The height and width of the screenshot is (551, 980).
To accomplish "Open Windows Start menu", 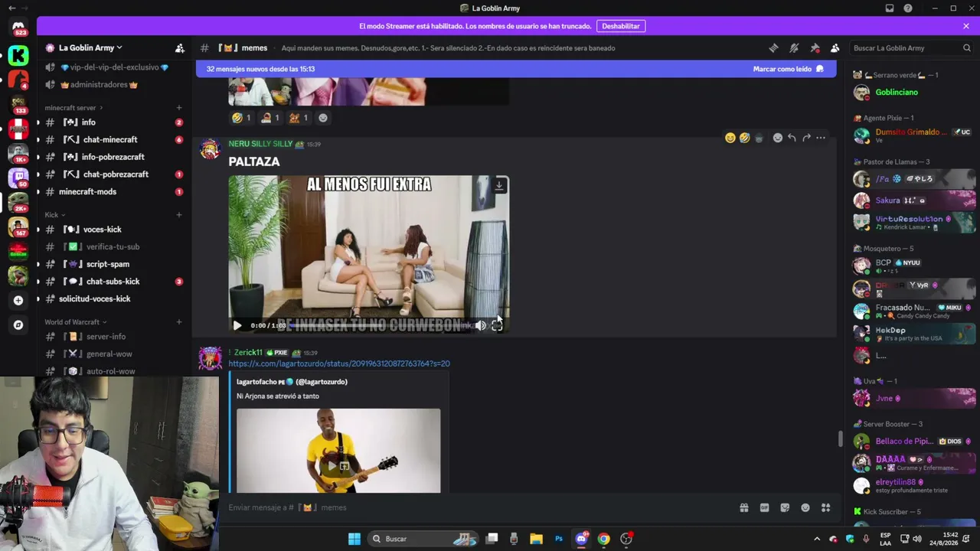I will (x=354, y=539).
